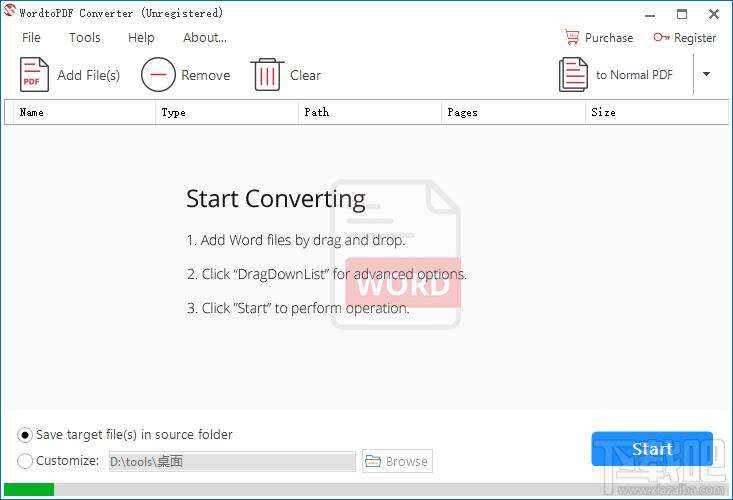733x500 pixels.
Task: Click the Purchase link text
Action: pyautogui.click(x=609, y=37)
